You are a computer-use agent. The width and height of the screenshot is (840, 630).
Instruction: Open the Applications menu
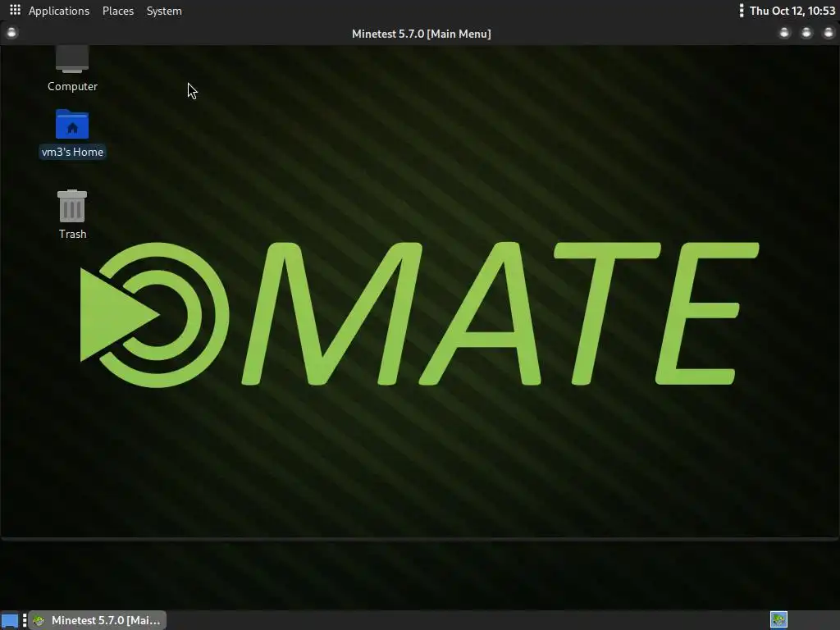tap(50, 11)
